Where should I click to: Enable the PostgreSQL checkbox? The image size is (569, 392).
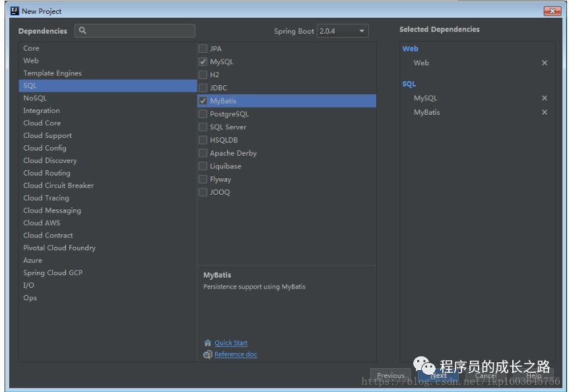tap(203, 114)
